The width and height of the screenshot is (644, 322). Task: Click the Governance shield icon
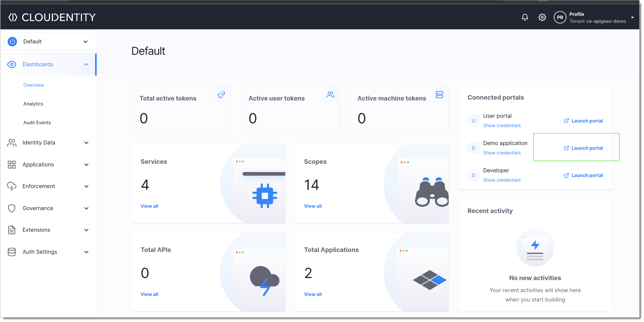12,208
